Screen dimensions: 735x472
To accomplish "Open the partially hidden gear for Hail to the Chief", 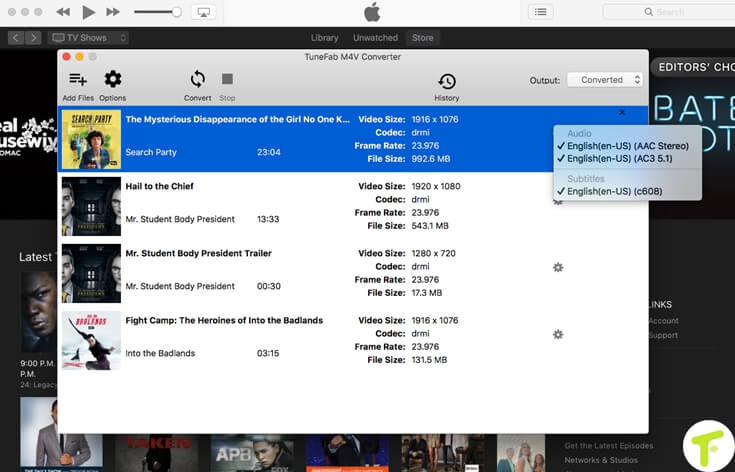I will tap(557, 202).
